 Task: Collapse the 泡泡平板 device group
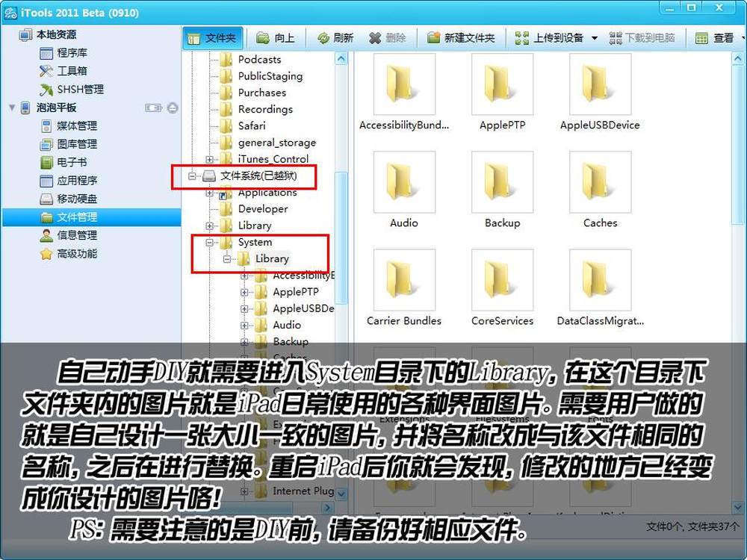click(x=12, y=108)
